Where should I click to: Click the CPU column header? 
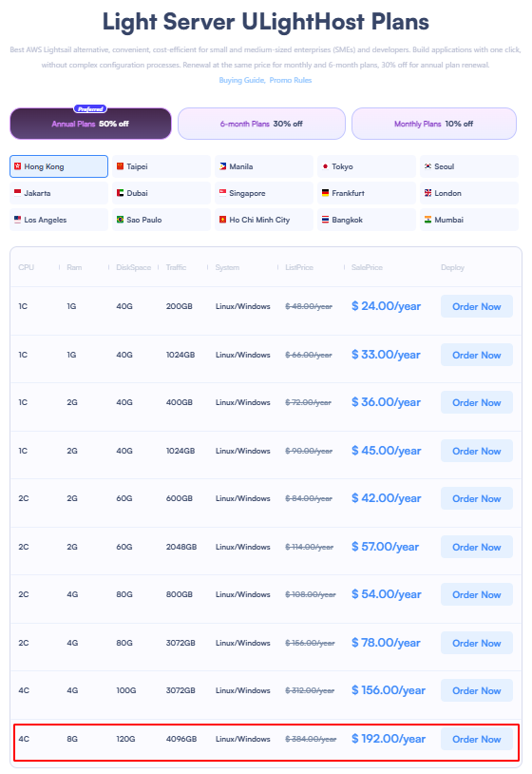coord(27,267)
